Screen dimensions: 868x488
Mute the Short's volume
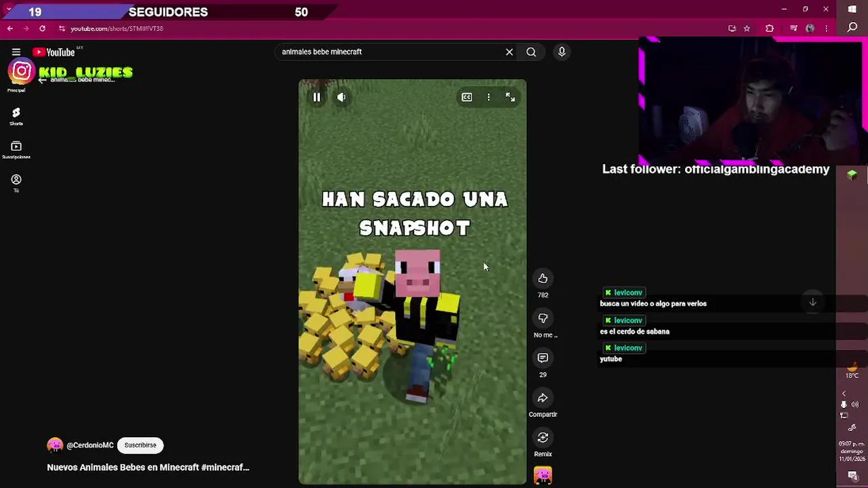click(x=342, y=98)
